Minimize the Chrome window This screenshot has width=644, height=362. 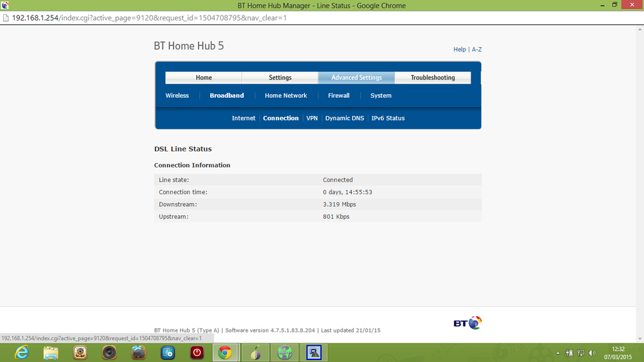602,5
